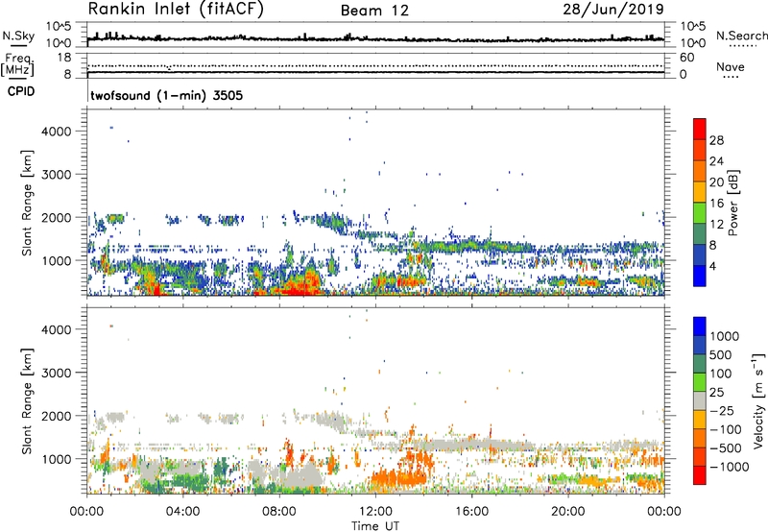Click the 'Time UT' axis title
The width and height of the screenshot is (768, 532).
[x=375, y=526]
